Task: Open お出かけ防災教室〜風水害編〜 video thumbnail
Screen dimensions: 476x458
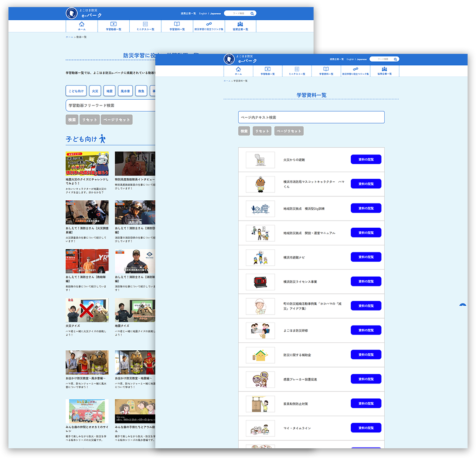Action: tap(87, 362)
